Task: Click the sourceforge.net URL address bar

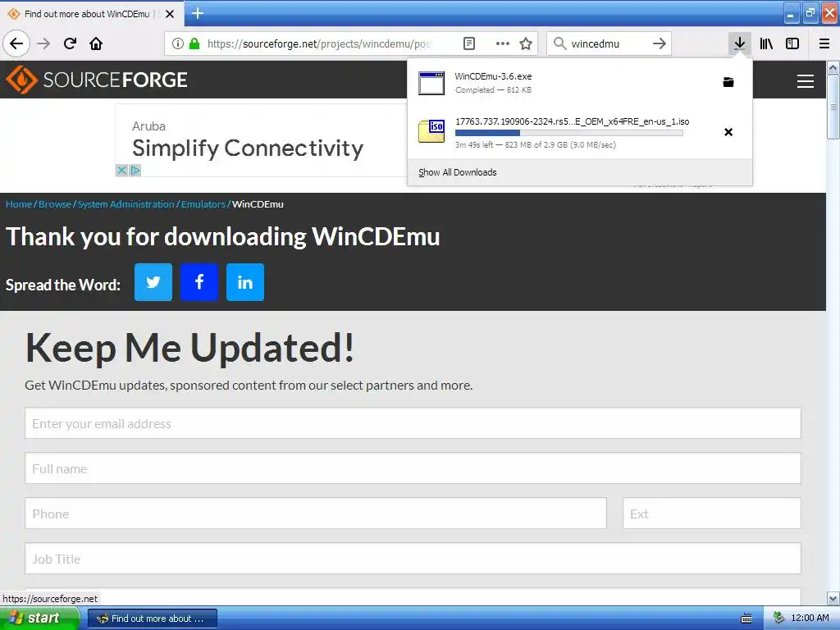Action: click(319, 44)
